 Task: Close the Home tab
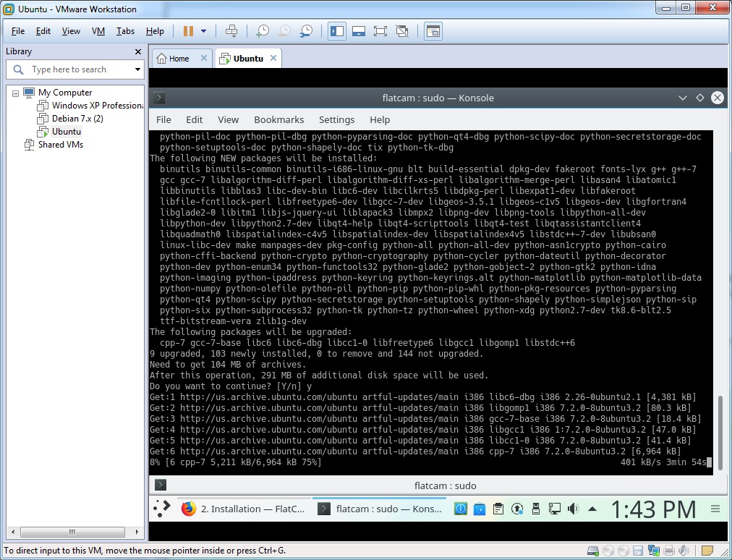(x=203, y=58)
